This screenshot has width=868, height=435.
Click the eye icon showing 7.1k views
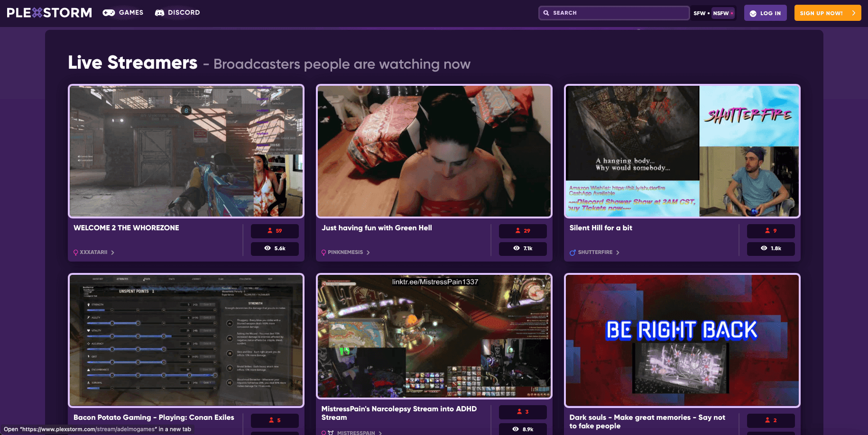(517, 248)
